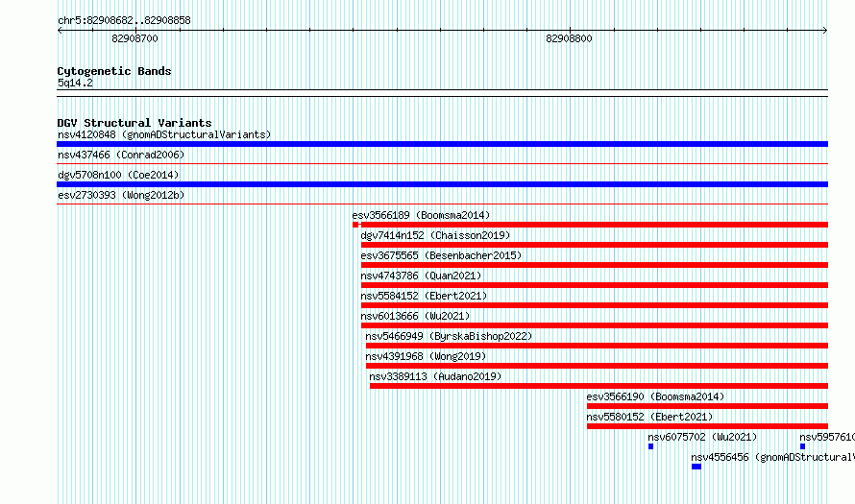Open esv3566189 (Boomsma2014) variant label
855x504 pixels.
(421, 215)
